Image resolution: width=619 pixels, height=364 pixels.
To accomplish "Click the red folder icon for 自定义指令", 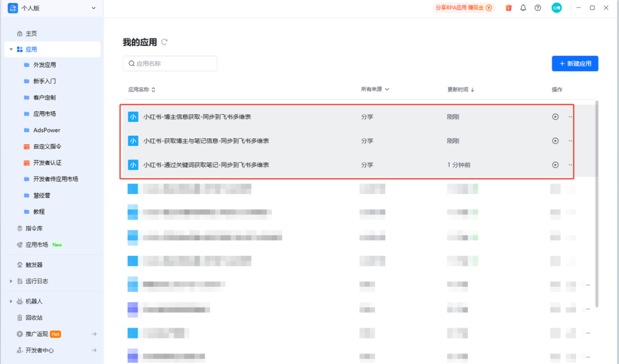I will pos(26,147).
